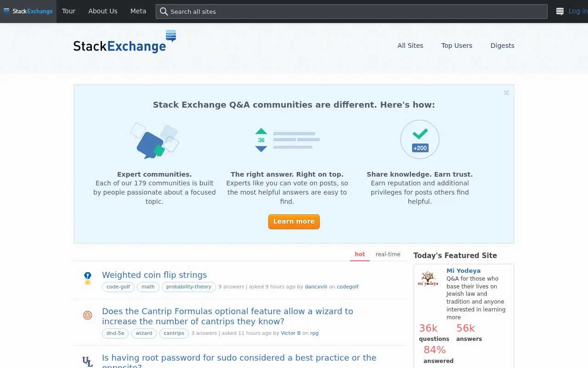The width and height of the screenshot is (588, 368).
Task: Open the Cantrip Formulas question
Action: pyautogui.click(x=227, y=316)
